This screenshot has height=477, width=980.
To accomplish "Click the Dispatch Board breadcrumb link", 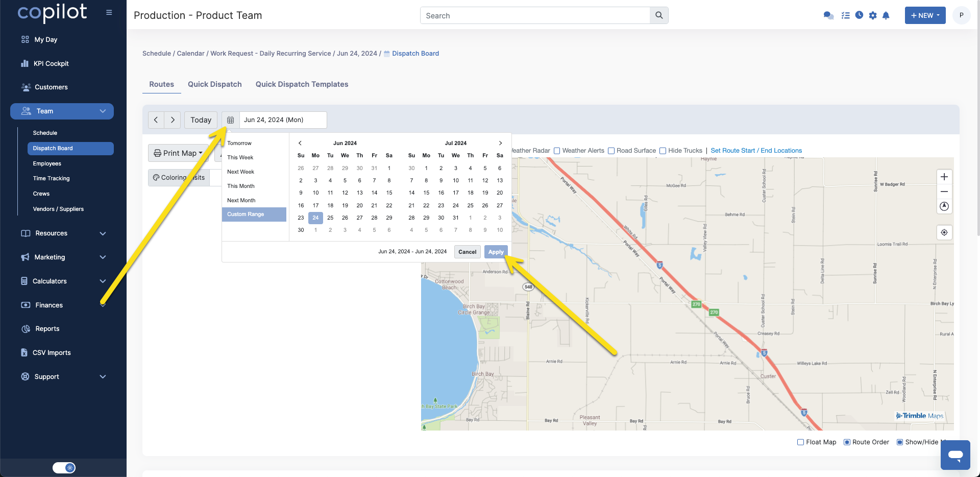I will [415, 53].
